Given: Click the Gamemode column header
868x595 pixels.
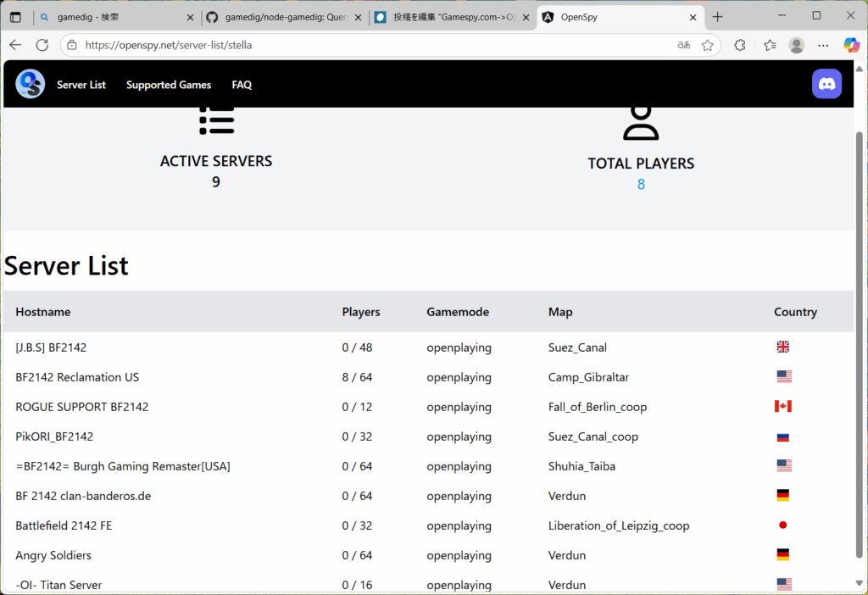Looking at the screenshot, I should pos(458,312).
